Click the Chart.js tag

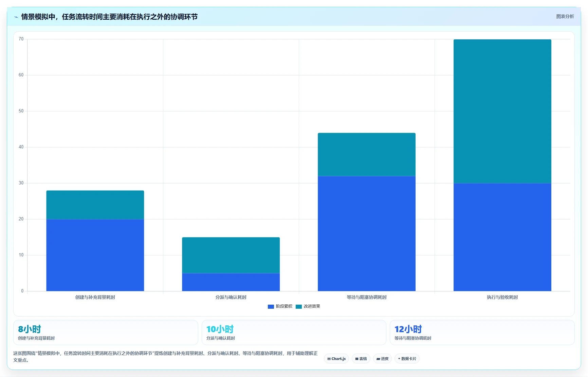[x=336, y=359]
